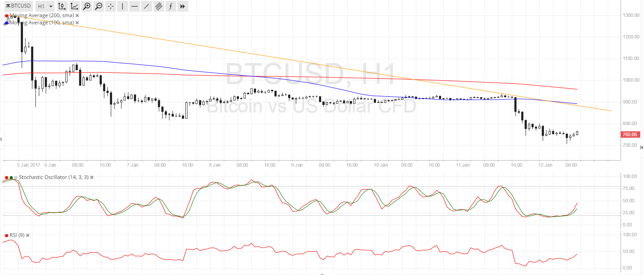Click the Stochastic Oscillator (14, 3, 3) label

pyautogui.click(x=53, y=177)
